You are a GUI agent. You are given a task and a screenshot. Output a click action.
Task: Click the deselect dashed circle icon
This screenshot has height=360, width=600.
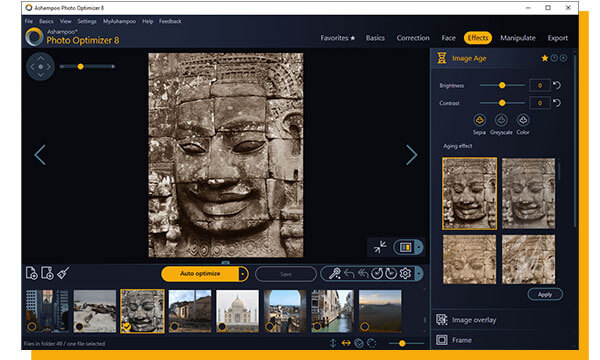(x=371, y=343)
